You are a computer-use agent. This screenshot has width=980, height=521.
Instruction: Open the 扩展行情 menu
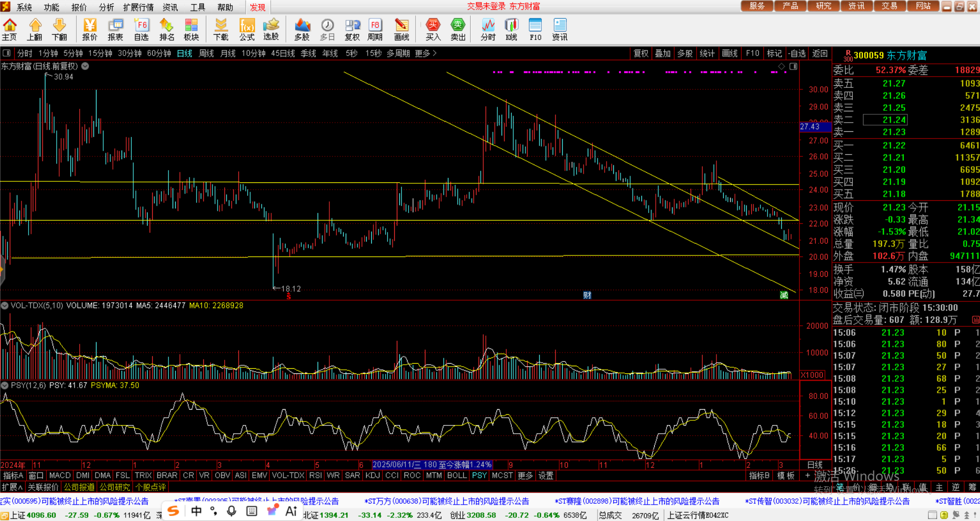138,7
